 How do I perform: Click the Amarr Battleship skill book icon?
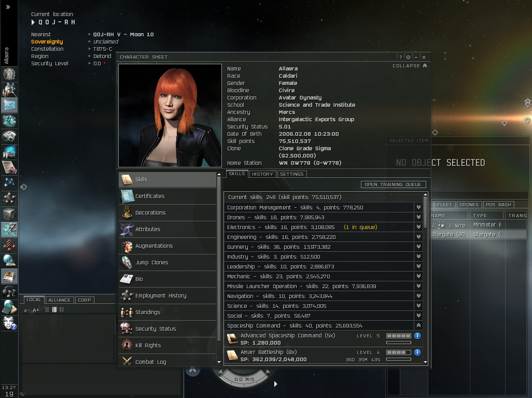click(x=232, y=356)
